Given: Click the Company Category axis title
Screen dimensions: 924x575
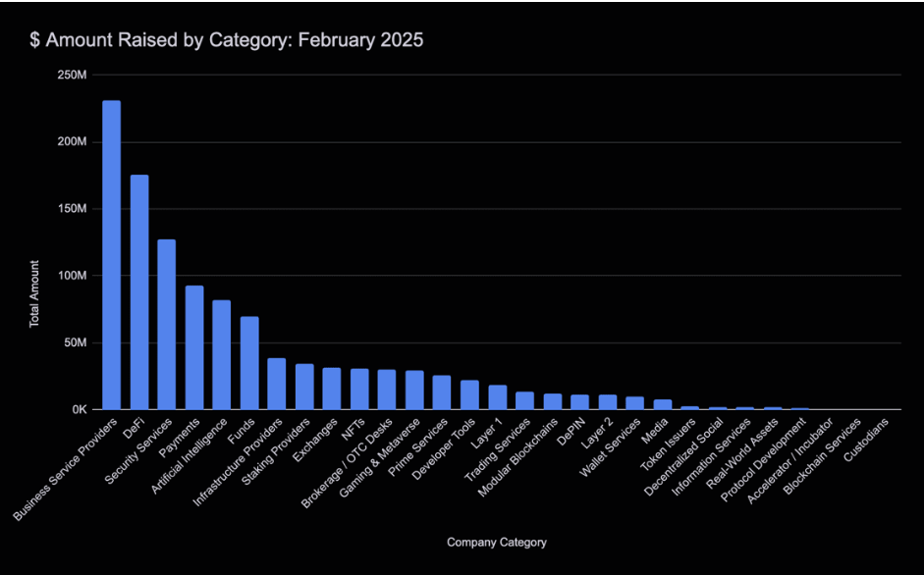Looking at the screenshot, I should pos(496,541).
